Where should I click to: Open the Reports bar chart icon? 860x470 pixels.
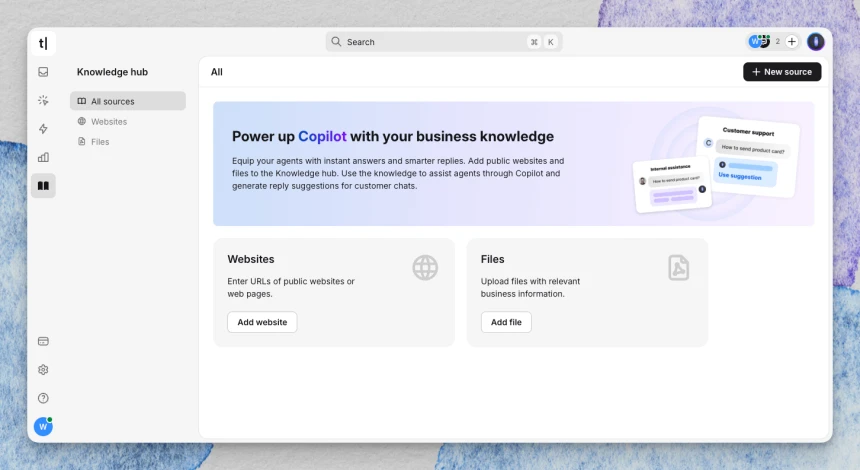click(x=43, y=157)
